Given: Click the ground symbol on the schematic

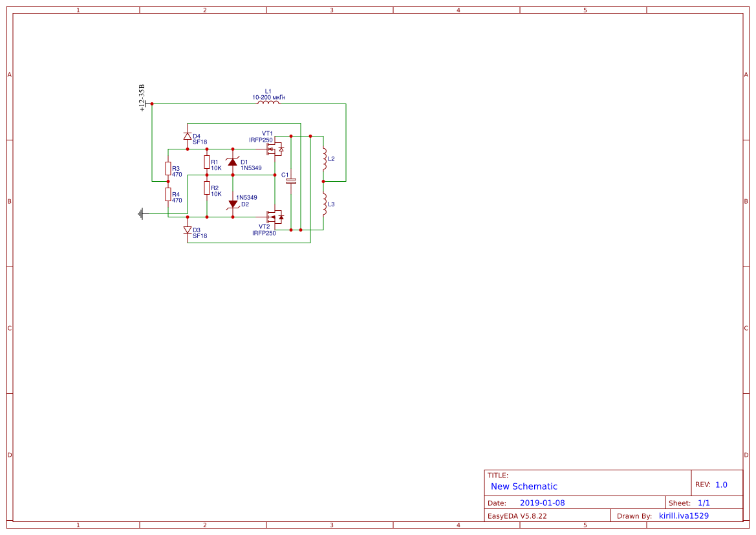Looking at the screenshot, I should (142, 213).
